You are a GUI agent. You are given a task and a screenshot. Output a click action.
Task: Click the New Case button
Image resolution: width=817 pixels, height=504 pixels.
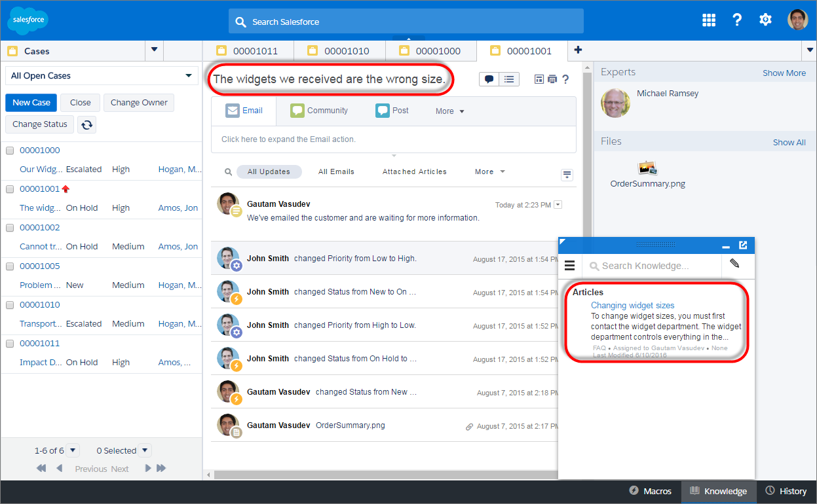31,103
